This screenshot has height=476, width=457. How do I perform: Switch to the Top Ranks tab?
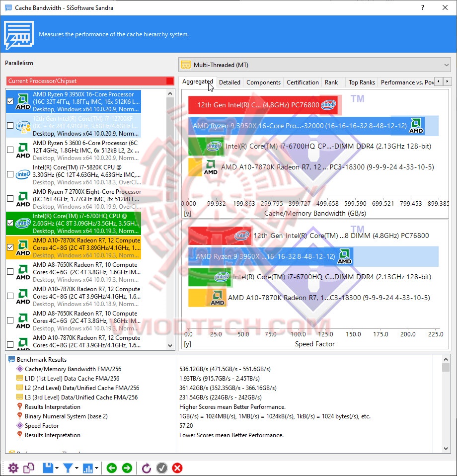(362, 82)
